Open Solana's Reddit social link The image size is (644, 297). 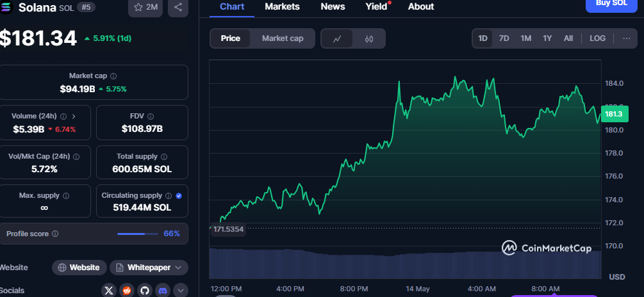126,291
